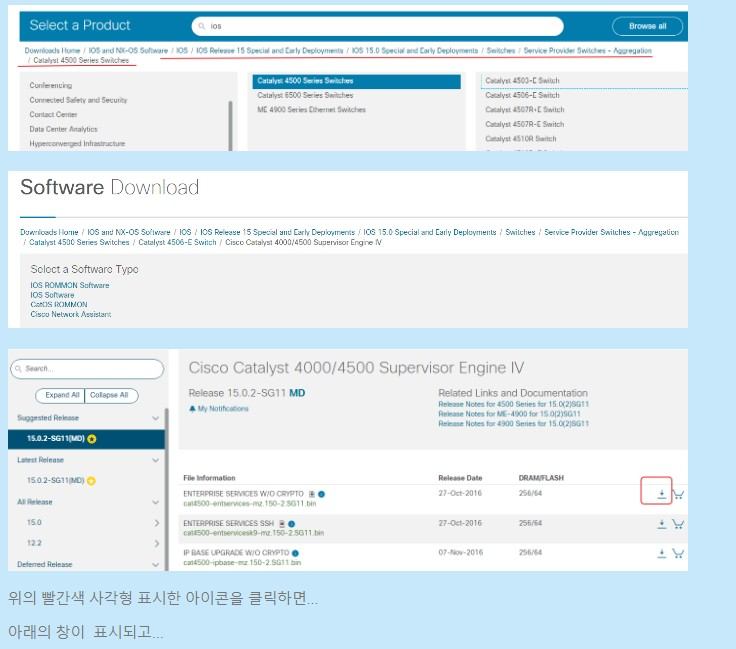Click Catalyst 4506-E Switch breadcrumb link
The image size is (736, 649).
177,243
